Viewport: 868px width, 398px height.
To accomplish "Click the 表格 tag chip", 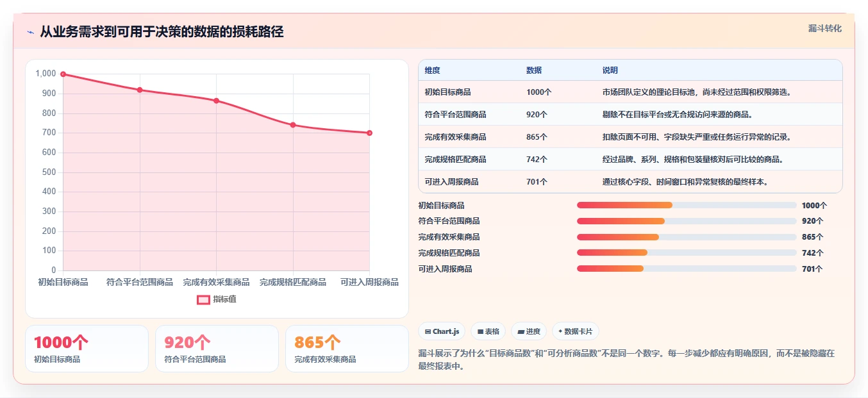I will (x=488, y=331).
